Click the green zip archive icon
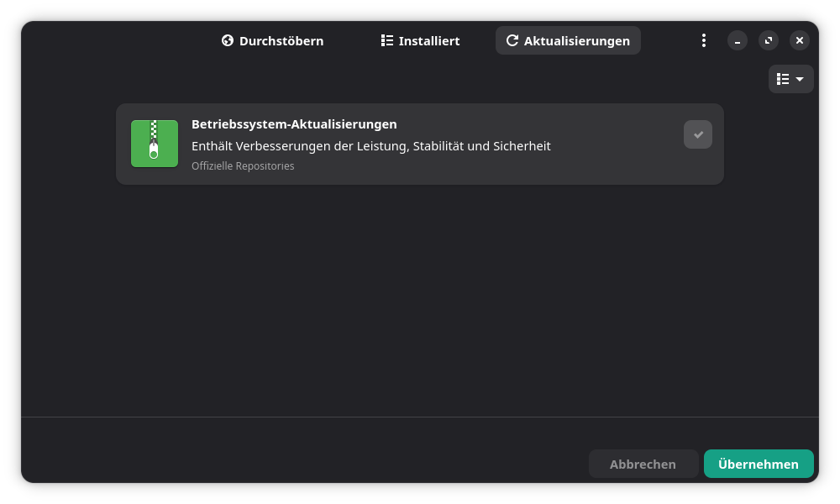Screen dimensions: 840x504 tap(155, 144)
